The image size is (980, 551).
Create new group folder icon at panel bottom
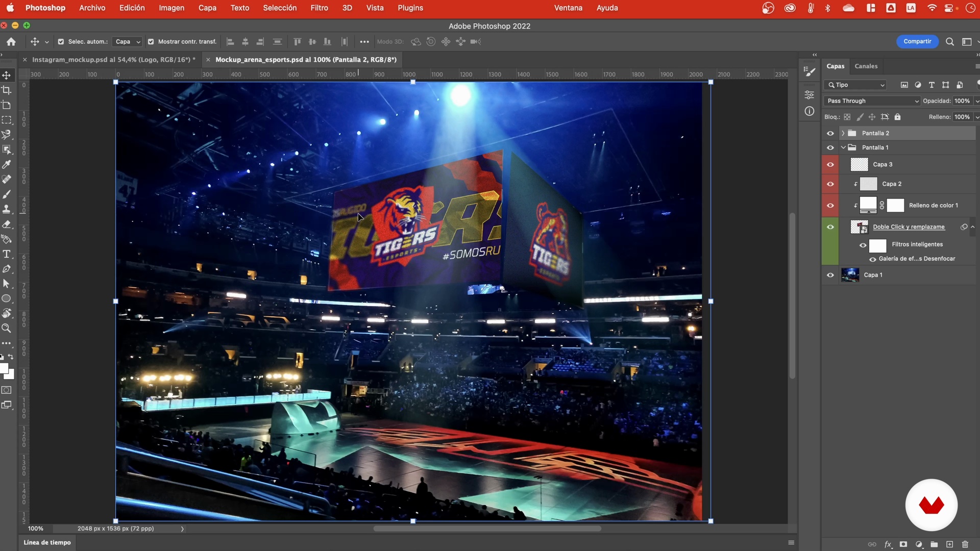[x=934, y=544]
